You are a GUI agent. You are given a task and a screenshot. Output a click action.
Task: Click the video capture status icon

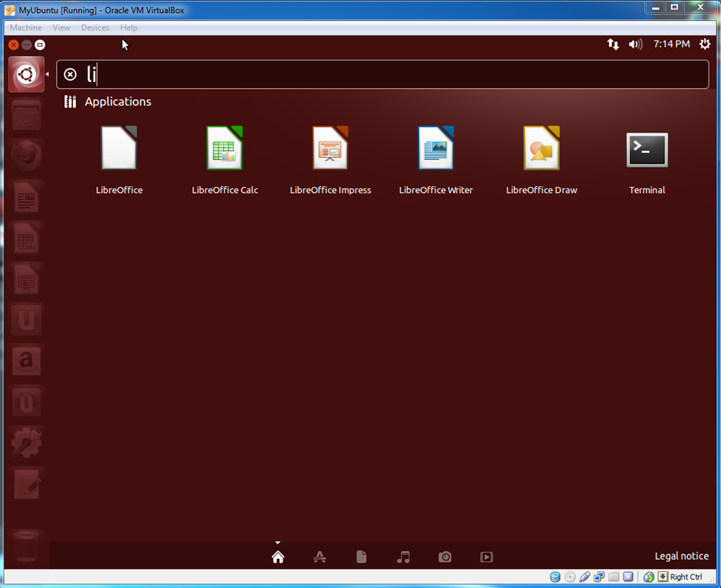pyautogui.click(x=628, y=577)
